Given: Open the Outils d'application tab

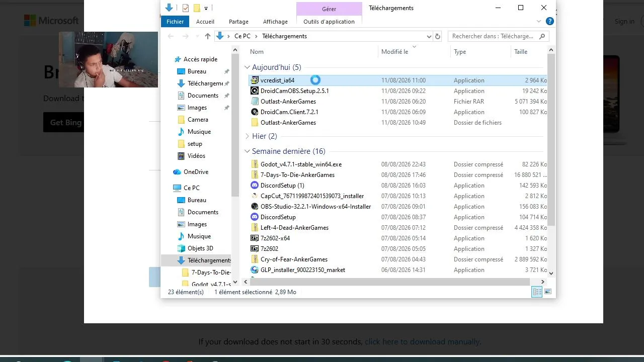Looking at the screenshot, I should click(329, 22).
